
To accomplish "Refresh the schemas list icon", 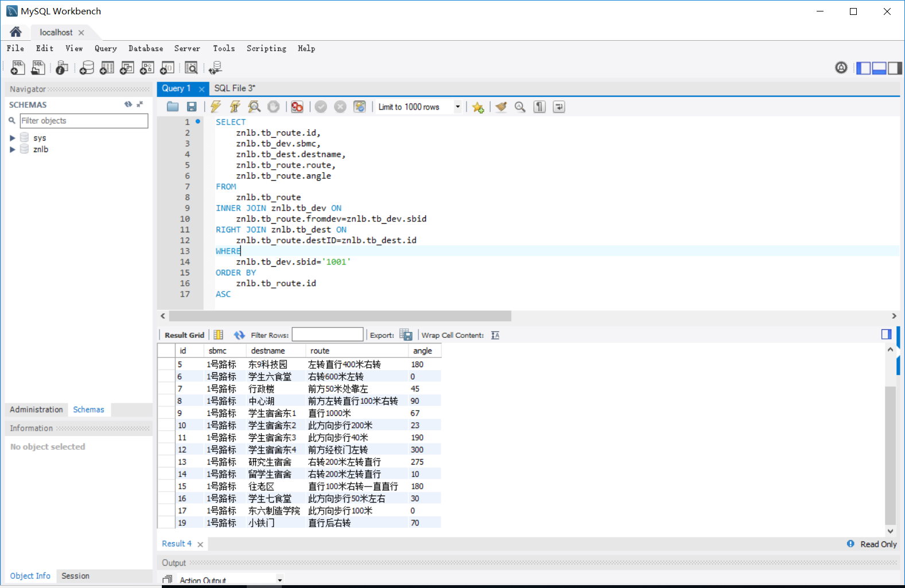I will point(128,104).
